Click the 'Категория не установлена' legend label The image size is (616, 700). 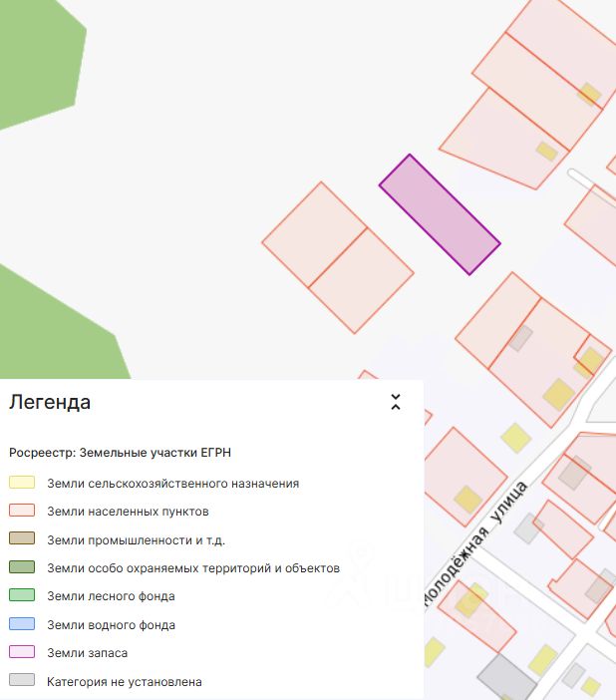pyautogui.click(x=125, y=682)
